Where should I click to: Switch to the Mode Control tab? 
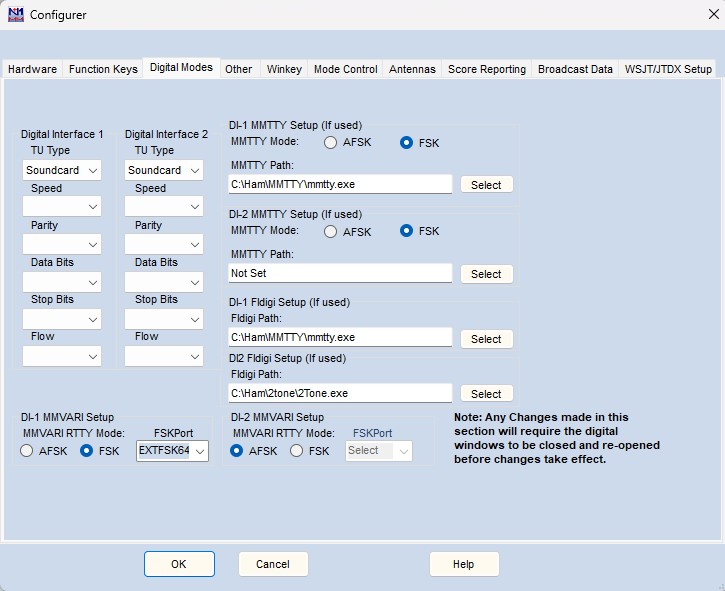[345, 69]
